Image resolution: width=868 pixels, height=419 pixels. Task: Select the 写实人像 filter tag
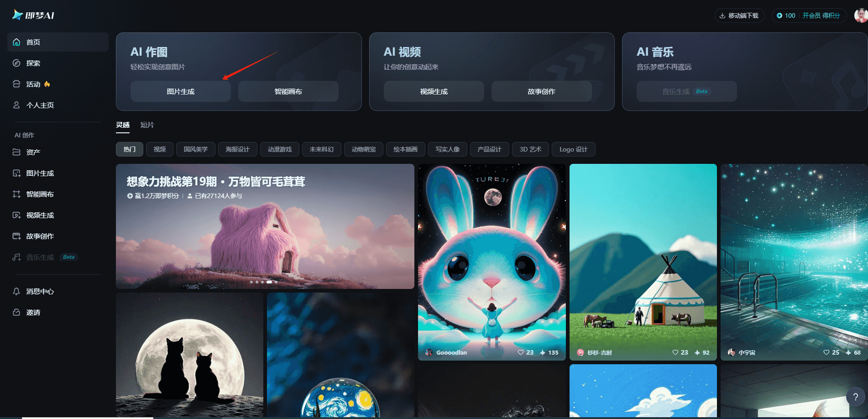[x=448, y=149]
